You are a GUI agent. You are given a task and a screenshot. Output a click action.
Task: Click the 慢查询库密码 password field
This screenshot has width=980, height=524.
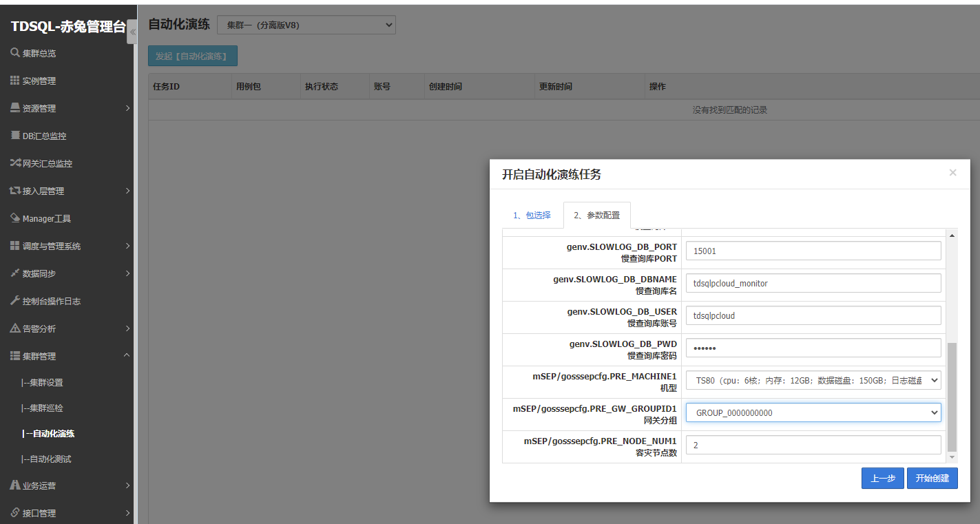[813, 348]
